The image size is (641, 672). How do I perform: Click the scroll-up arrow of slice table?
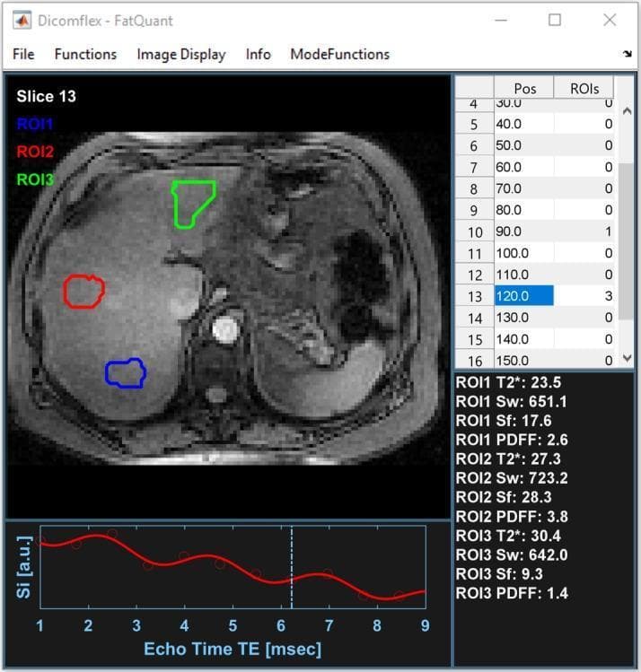pyautogui.click(x=627, y=111)
